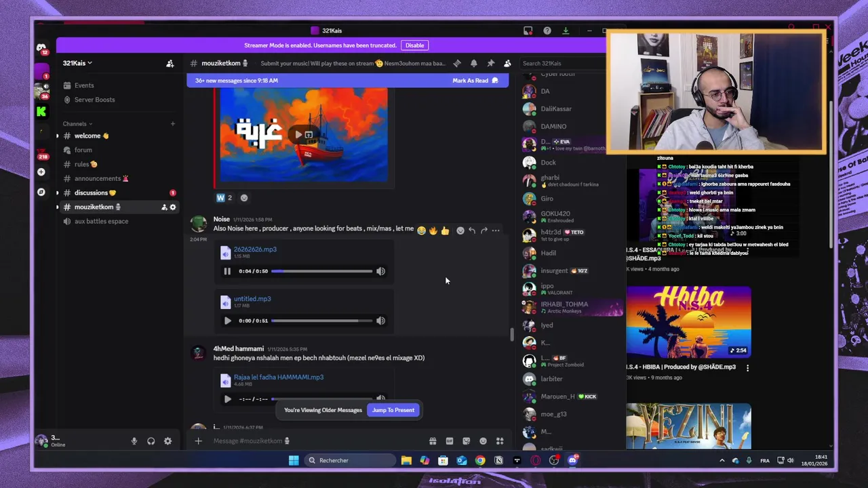Screen dimensions: 868x488
Task: Open notification settings bell icon
Action: click(473, 63)
